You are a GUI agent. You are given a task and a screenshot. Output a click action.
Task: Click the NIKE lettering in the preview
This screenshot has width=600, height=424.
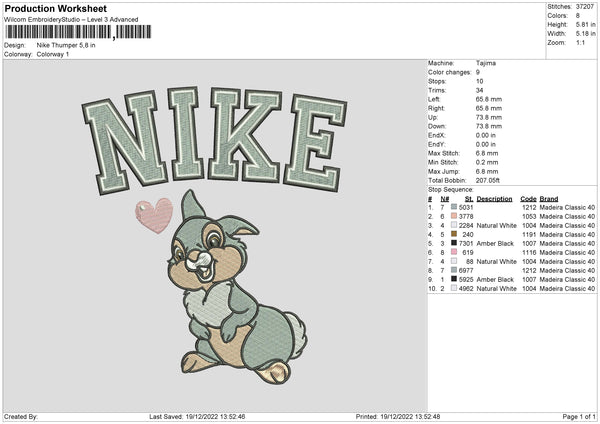(213, 138)
